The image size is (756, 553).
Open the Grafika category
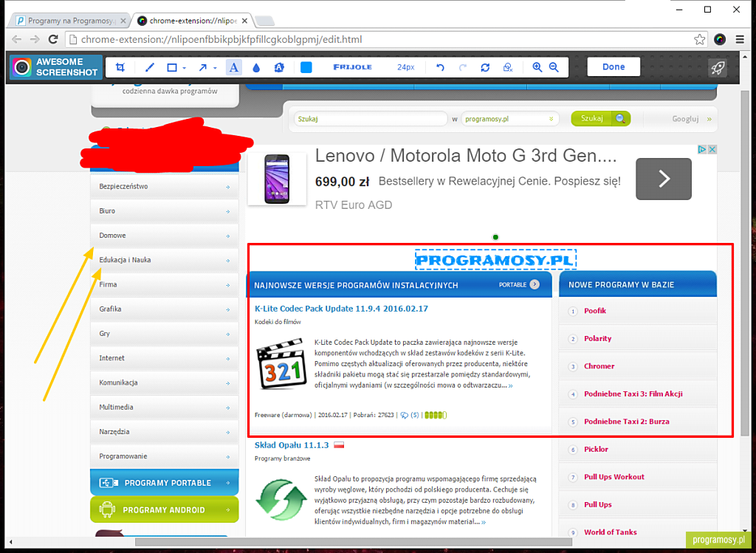click(165, 309)
